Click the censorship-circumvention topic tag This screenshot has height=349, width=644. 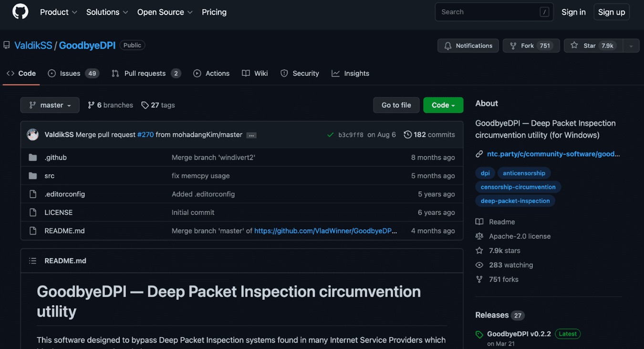518,187
